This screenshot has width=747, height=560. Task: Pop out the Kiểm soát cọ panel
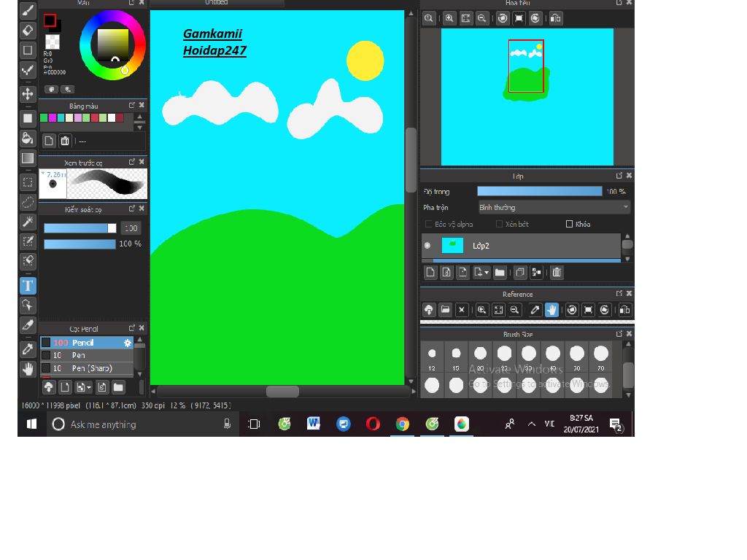(132, 209)
